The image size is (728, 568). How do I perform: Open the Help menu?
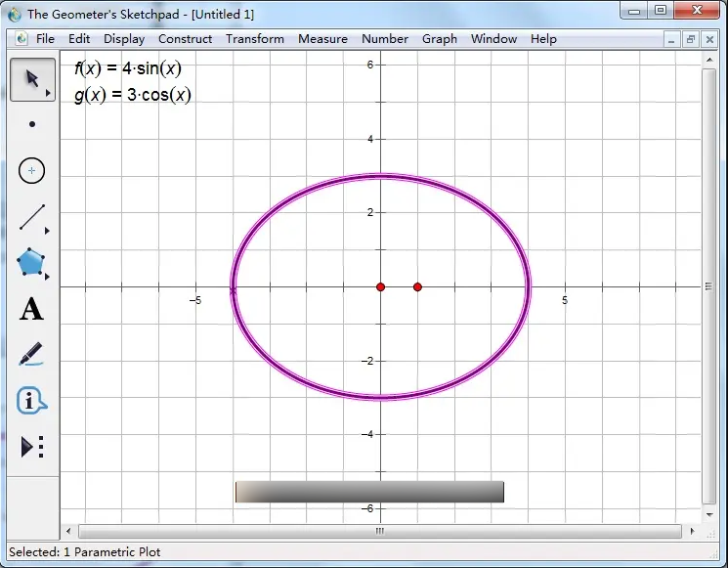[543, 39]
